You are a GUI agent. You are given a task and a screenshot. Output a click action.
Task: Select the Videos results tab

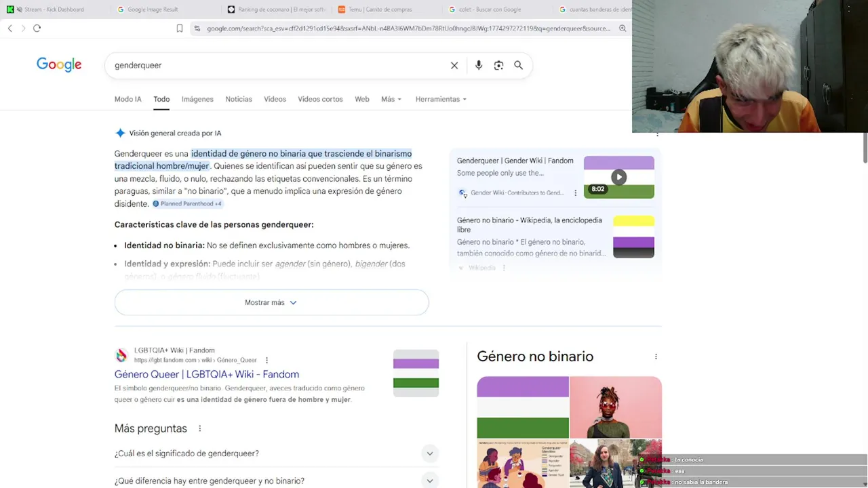(275, 100)
